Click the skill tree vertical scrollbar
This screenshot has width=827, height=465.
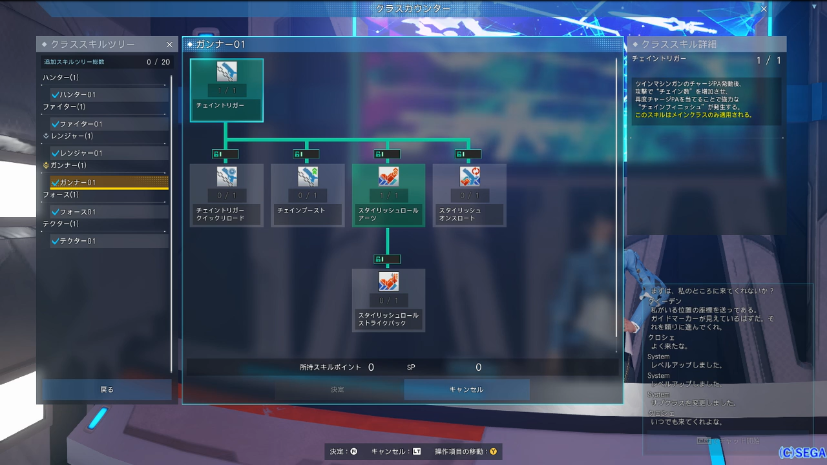[x=617, y=198]
